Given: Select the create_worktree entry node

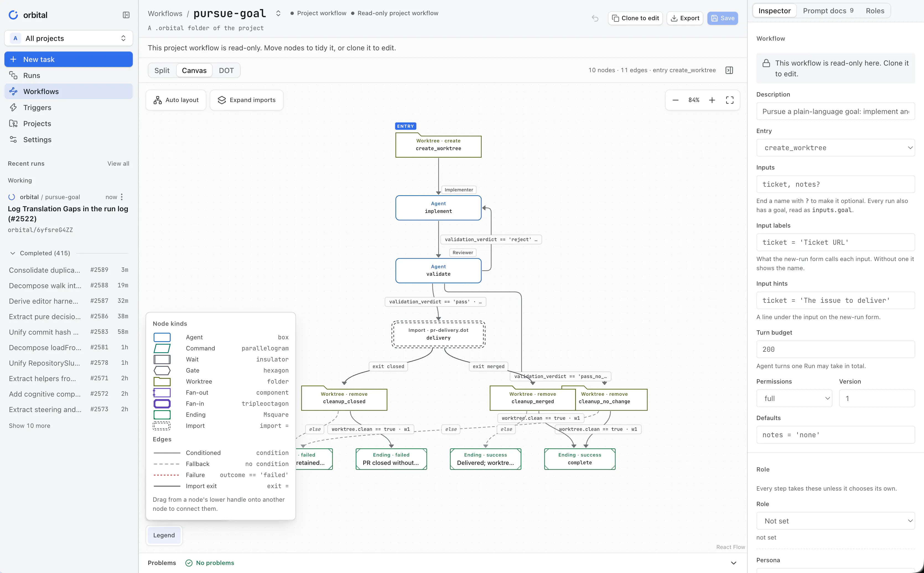Looking at the screenshot, I should 438,146.
